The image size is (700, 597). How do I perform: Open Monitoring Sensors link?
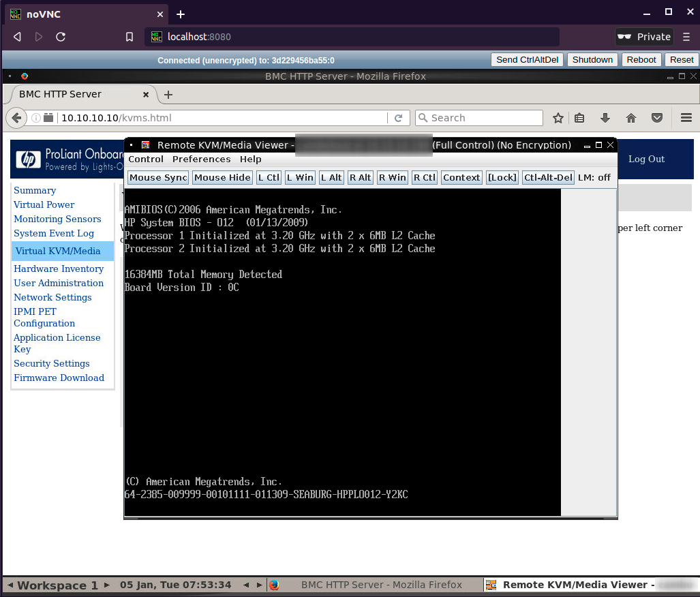pos(57,219)
